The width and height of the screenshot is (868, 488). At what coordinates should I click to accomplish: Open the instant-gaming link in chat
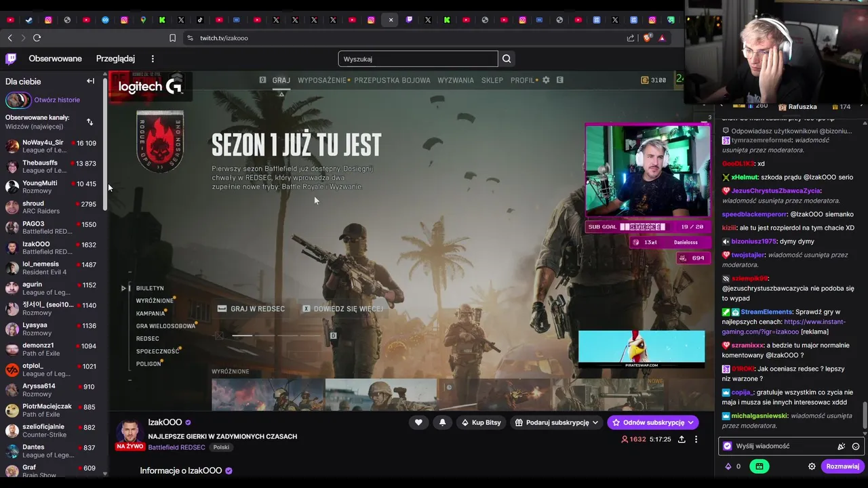(x=784, y=327)
